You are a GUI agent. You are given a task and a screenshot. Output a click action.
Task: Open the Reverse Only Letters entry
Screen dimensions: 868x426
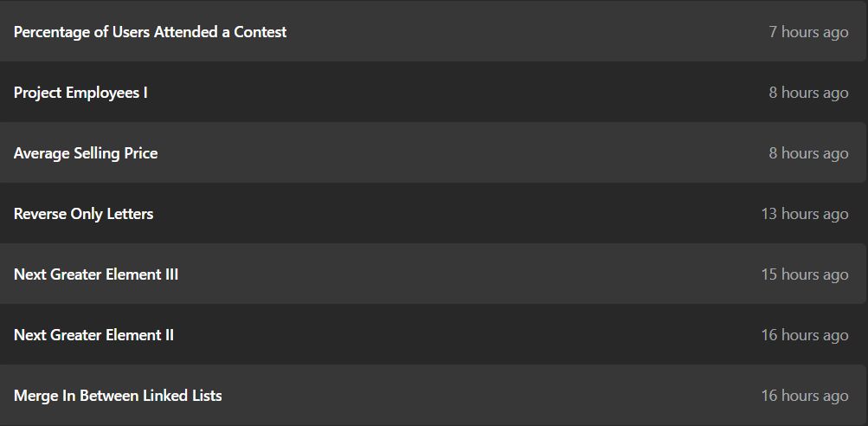(84, 214)
